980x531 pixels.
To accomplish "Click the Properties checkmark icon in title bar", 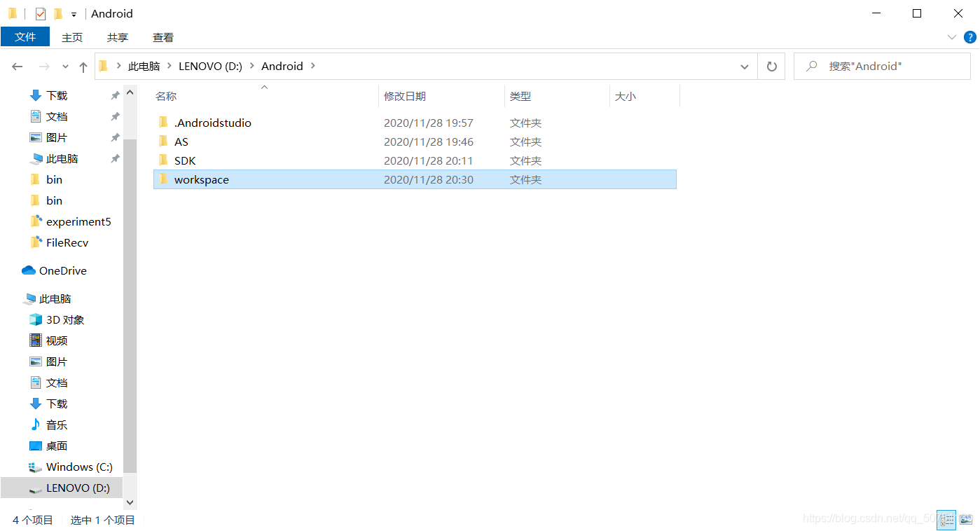I will click(x=41, y=13).
